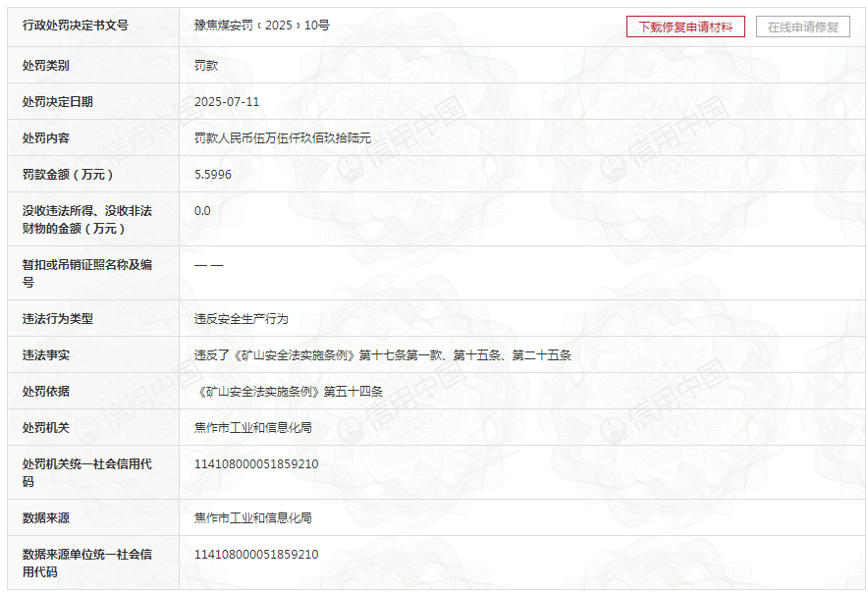Click the 在线申请修复 button
The image size is (868, 593).
point(802,27)
